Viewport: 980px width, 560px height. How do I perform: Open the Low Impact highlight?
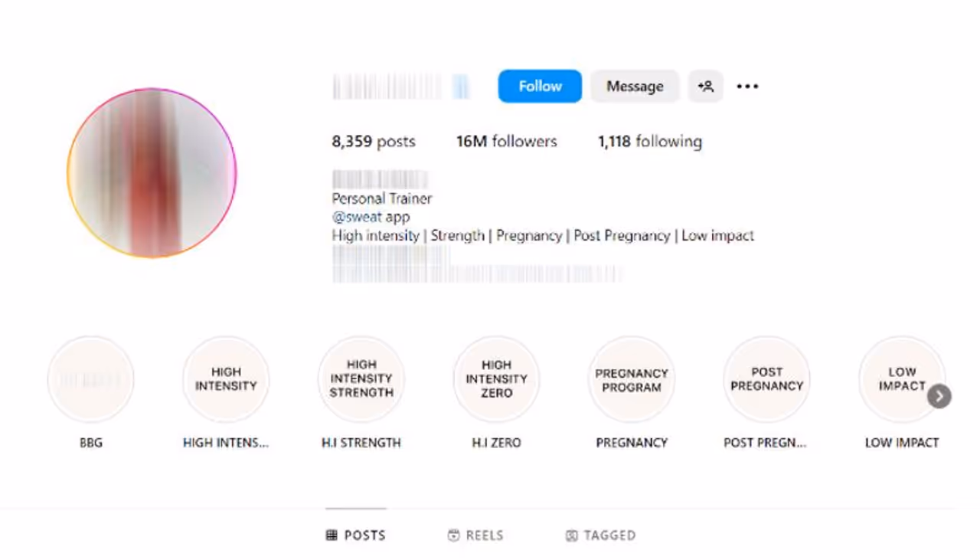pos(900,380)
